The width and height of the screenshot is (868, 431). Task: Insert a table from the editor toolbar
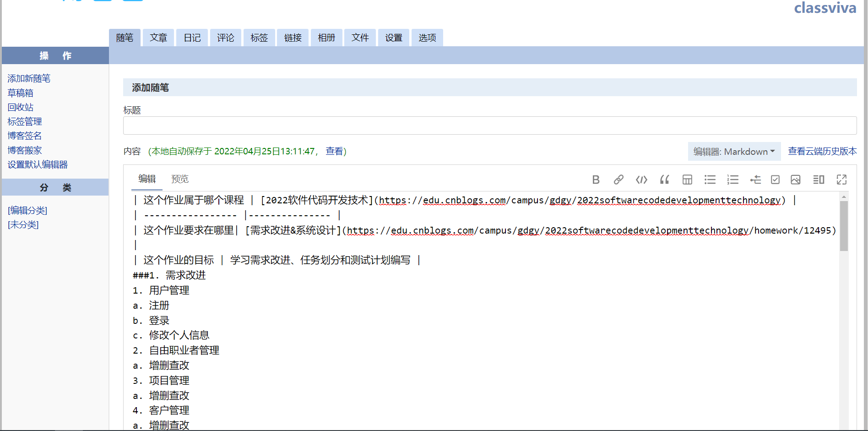click(687, 180)
